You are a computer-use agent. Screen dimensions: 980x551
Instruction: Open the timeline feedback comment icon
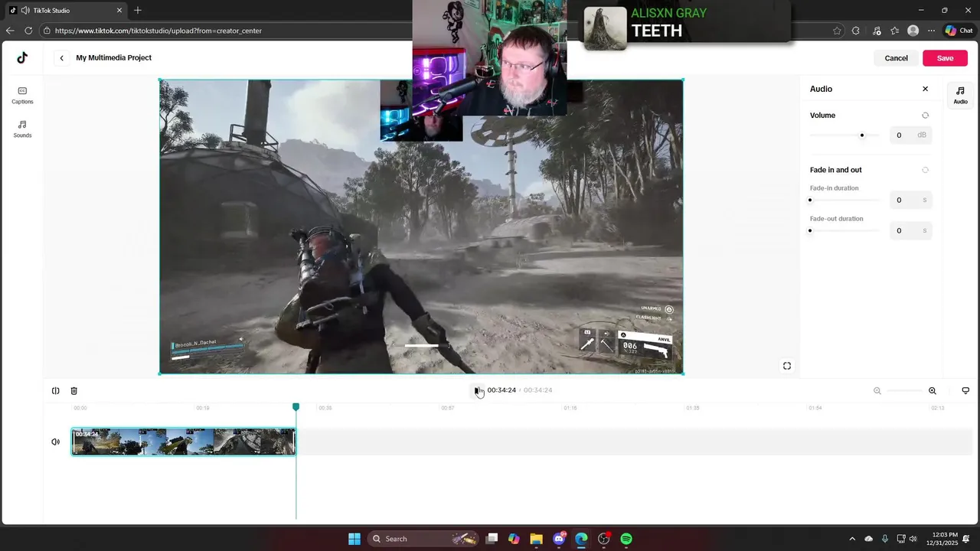coord(965,390)
